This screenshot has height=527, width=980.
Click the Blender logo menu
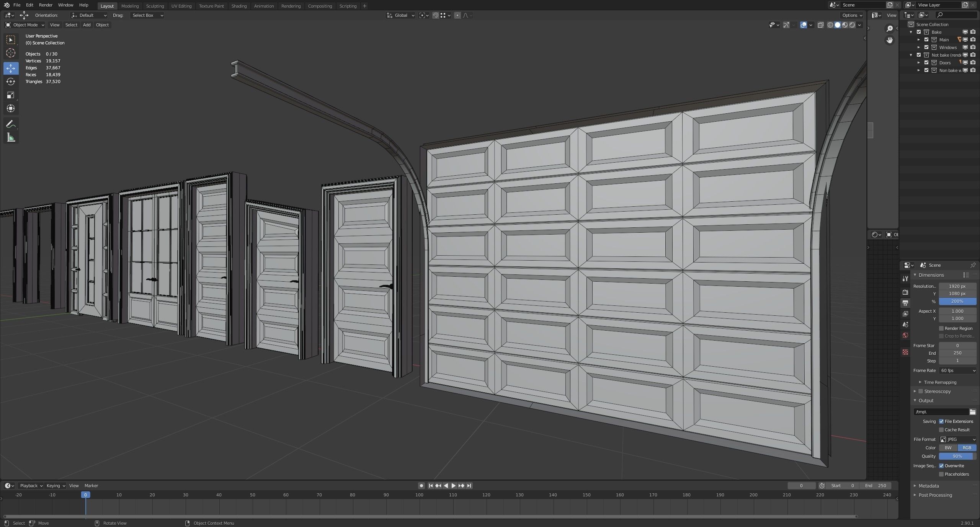[7, 5]
